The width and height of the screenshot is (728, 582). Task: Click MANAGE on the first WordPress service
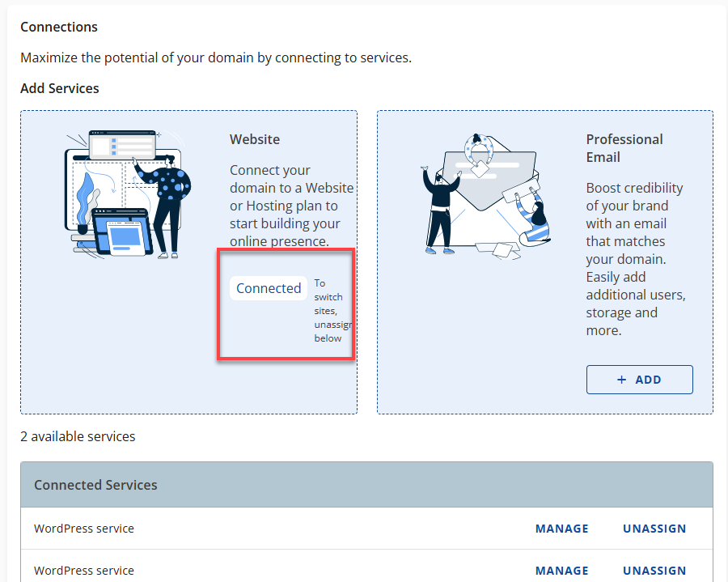[x=561, y=528]
